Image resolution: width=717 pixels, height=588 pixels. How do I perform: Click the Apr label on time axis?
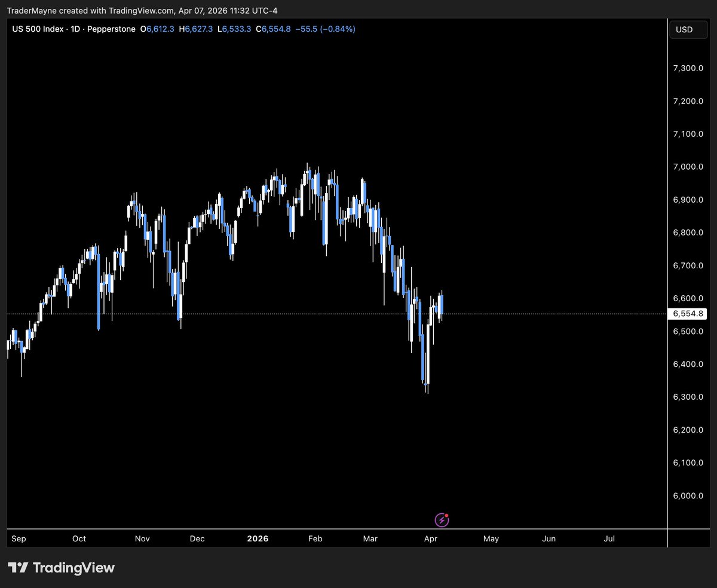(x=431, y=538)
